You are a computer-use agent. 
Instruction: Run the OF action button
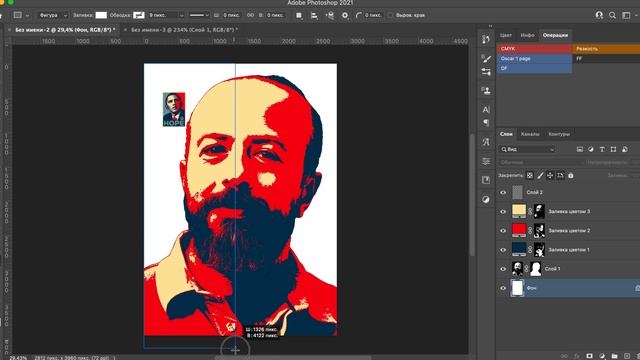[534, 68]
